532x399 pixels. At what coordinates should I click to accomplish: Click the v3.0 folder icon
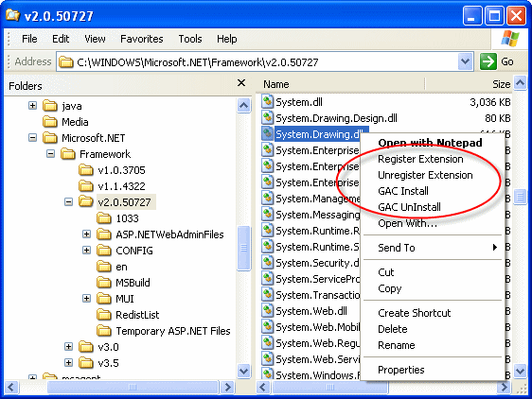coord(86,346)
